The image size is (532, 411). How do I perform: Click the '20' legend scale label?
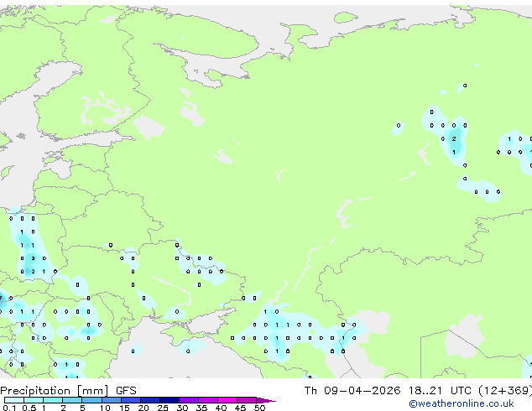pos(143,408)
